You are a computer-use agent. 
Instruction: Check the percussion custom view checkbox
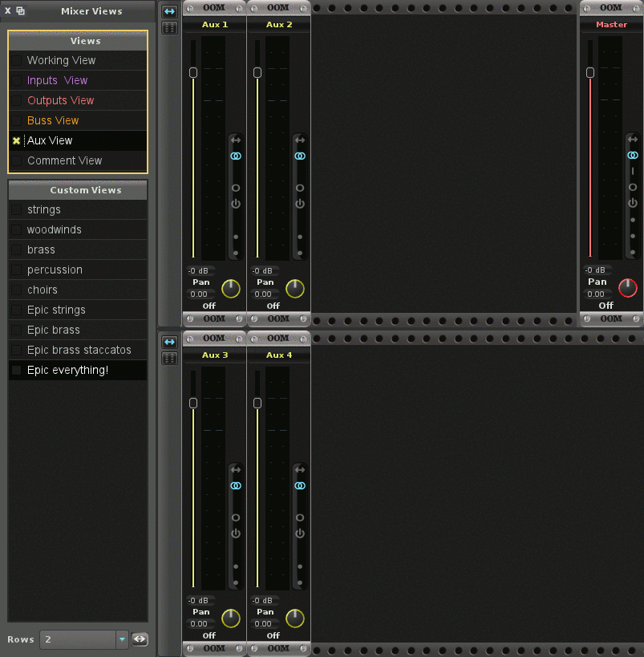16,270
